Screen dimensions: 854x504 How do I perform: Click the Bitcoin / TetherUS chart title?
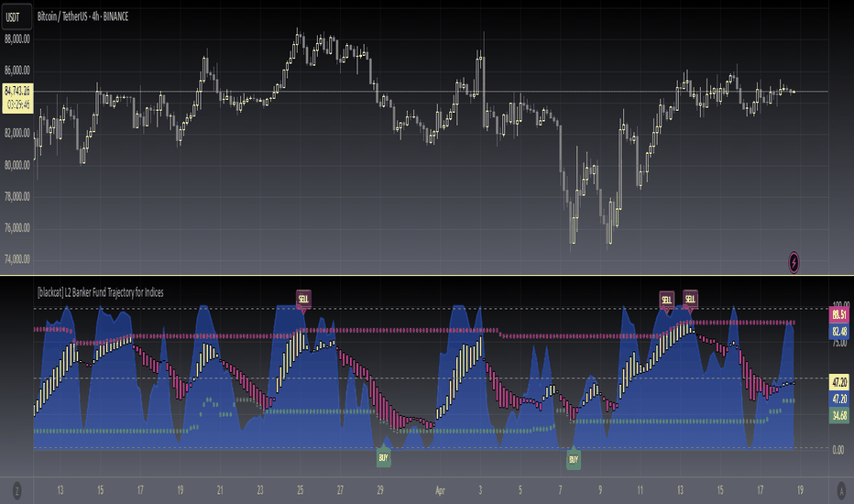tap(82, 16)
